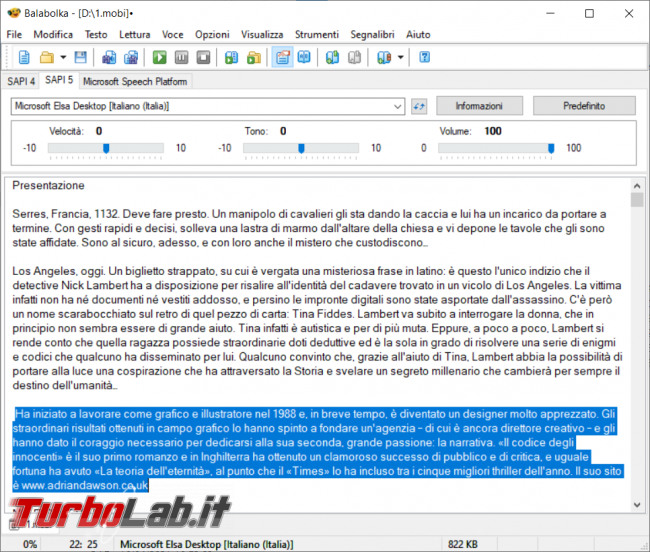The image size is (650, 552).
Task: Click the Tono slider handle
Action: 301,148
